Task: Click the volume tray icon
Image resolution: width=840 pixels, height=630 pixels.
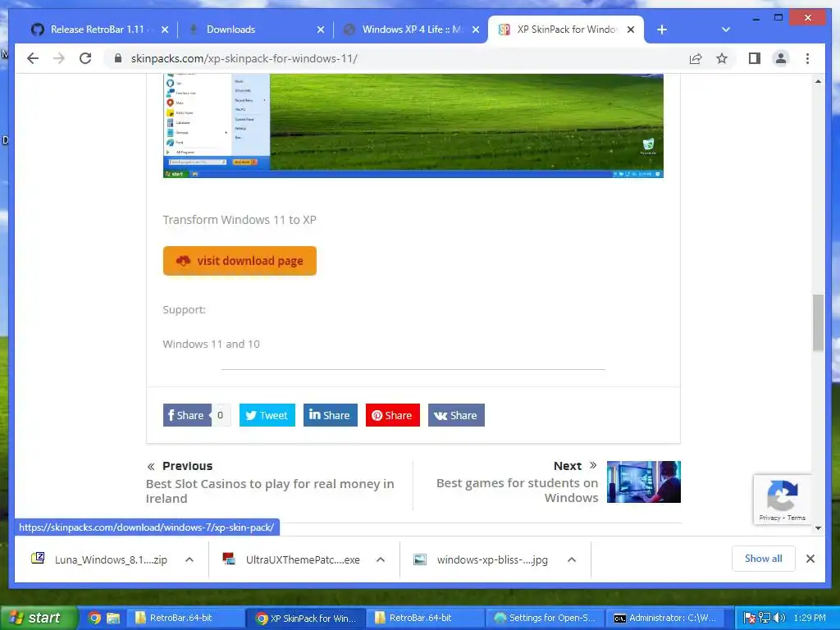Action: pos(779,618)
